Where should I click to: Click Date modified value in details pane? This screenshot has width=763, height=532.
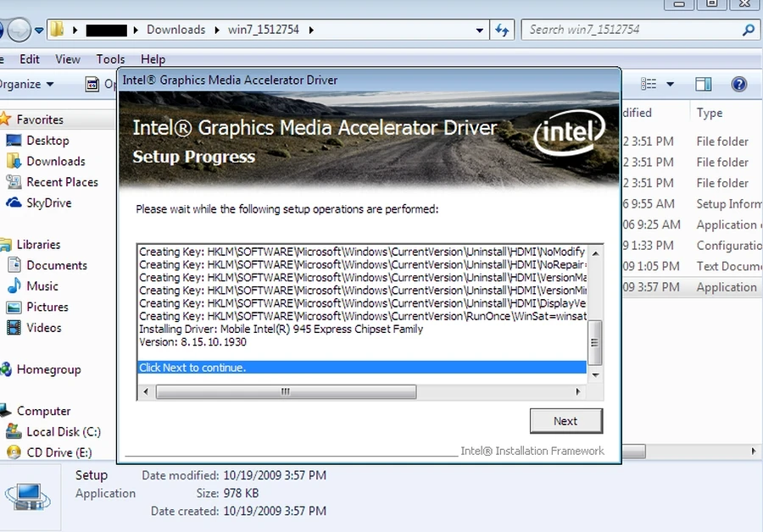(x=275, y=475)
